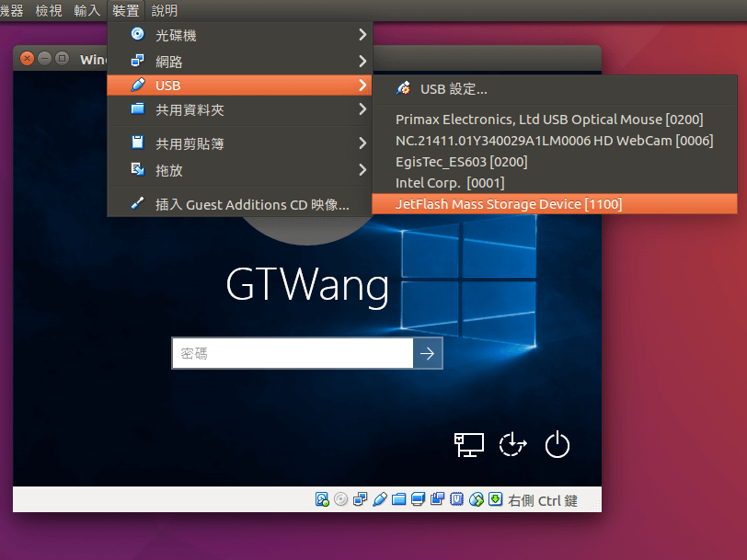
Task: Click the hard disk activity status icon
Action: pos(322,499)
